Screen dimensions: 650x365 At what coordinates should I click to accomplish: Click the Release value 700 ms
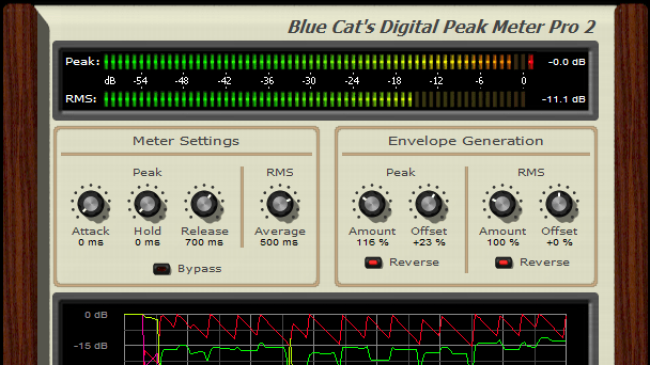pos(204,242)
